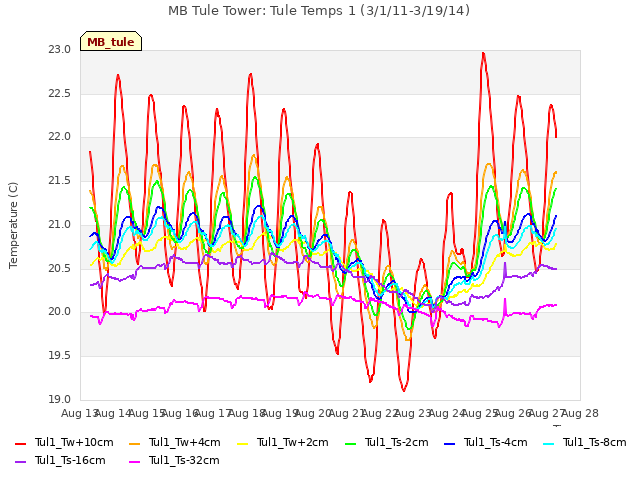Click the 22.5 y-axis tick label
Image resolution: width=640 pixels, height=480 pixels.
tap(59, 93)
